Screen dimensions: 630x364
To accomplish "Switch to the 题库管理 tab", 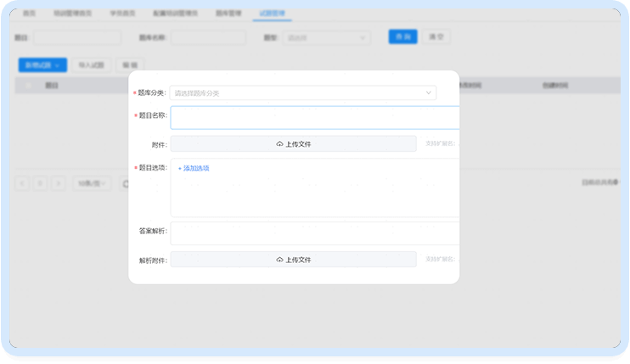I will [x=229, y=14].
